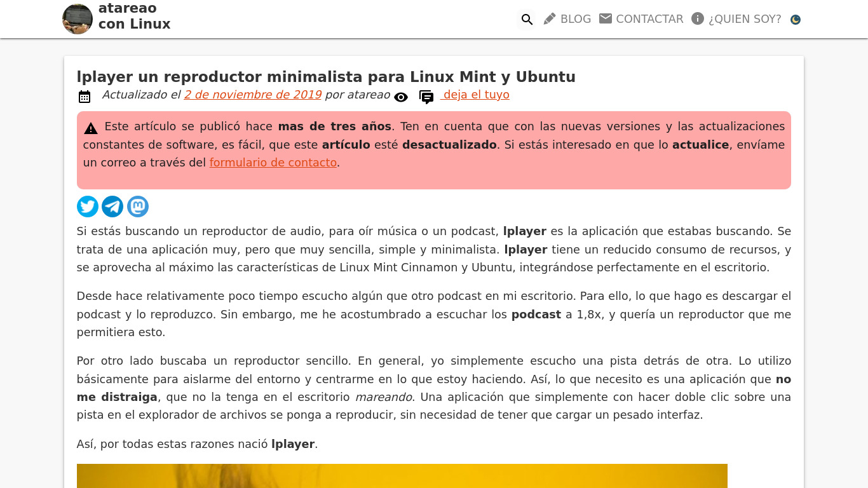Toggle dark mode with the moon icon
The width and height of the screenshot is (868, 488).
796,20
